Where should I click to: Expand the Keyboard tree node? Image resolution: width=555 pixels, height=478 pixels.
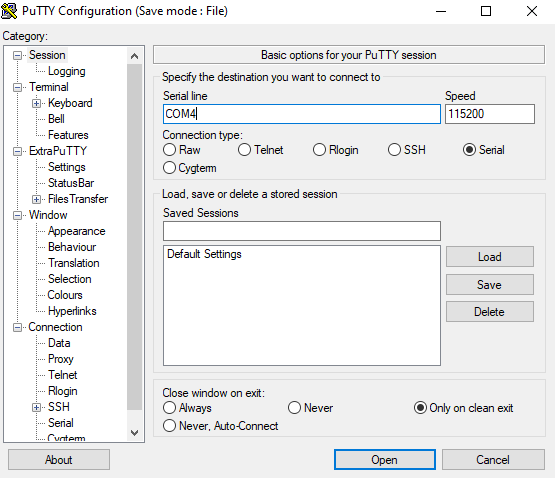(x=36, y=103)
